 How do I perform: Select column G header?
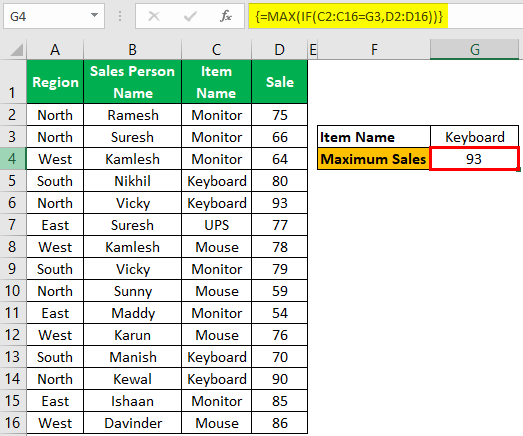[474, 50]
